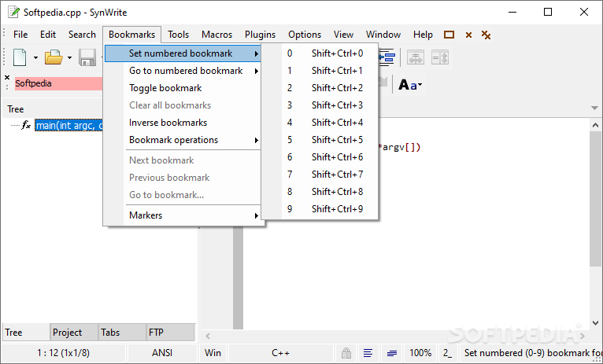Open the Options menu

(x=305, y=35)
